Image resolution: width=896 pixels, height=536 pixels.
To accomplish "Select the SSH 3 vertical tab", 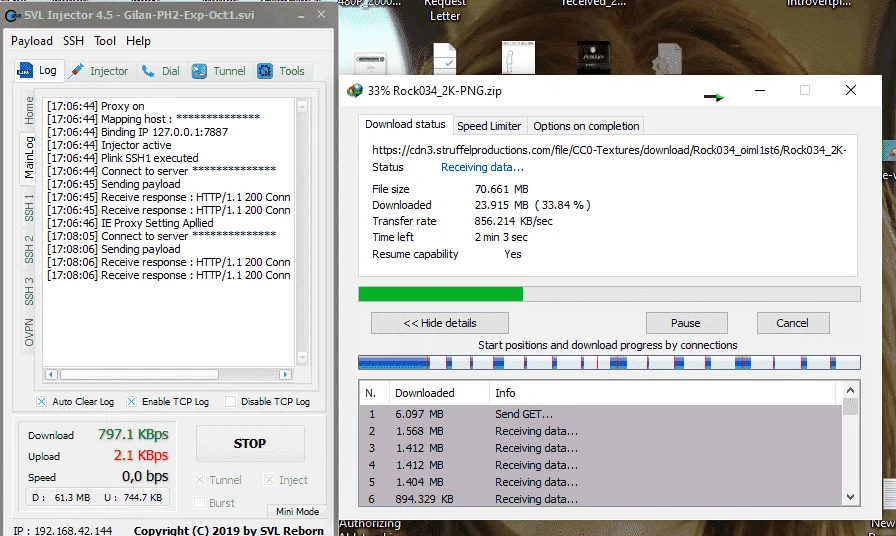I will click(x=29, y=291).
